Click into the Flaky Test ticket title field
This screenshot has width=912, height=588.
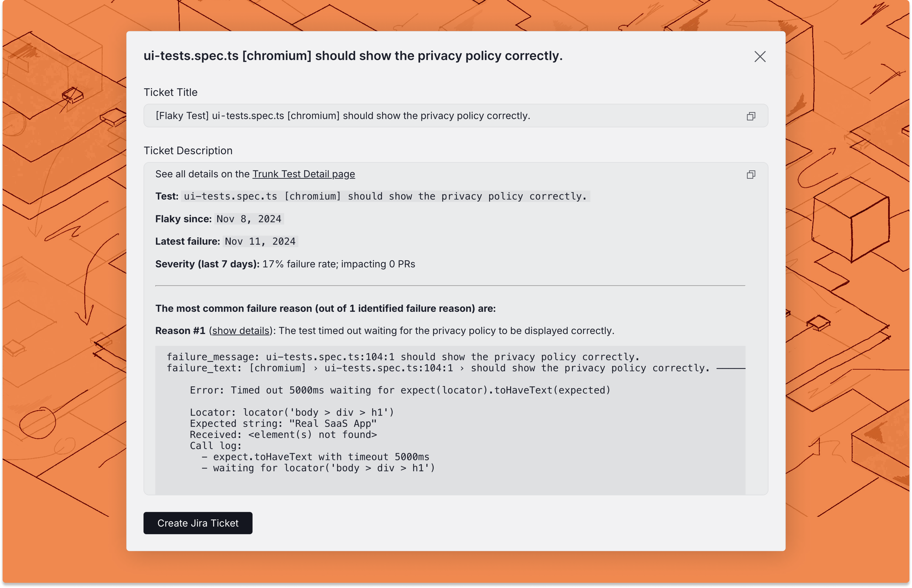(343, 116)
